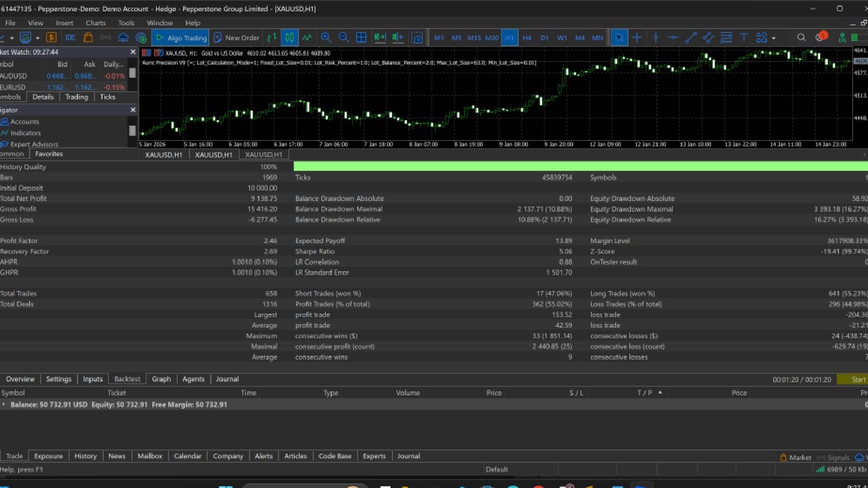Image resolution: width=868 pixels, height=488 pixels.
Task: Open dropdown arrow beside chart profile icon
Action: [x=38, y=38]
